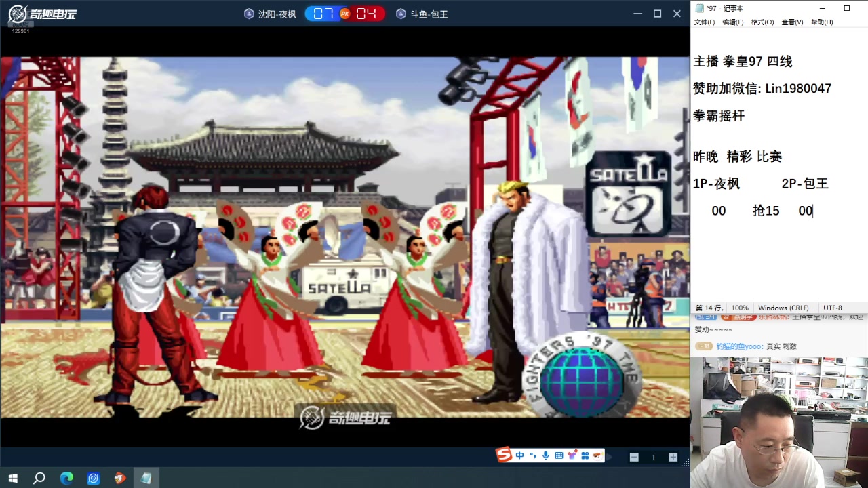Image resolution: width=868 pixels, height=488 pixels.
Task: Click the 奇趣电玩 logo at top left
Action: pos(42,14)
